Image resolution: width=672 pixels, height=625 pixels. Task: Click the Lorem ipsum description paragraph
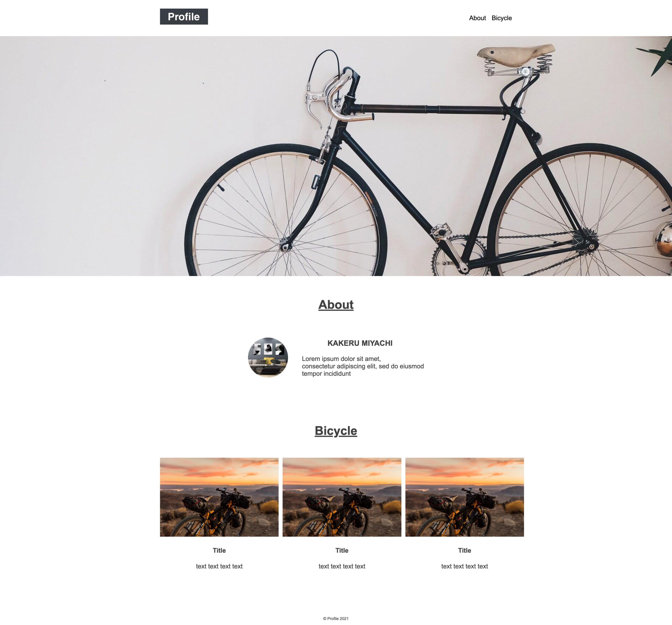point(363,366)
